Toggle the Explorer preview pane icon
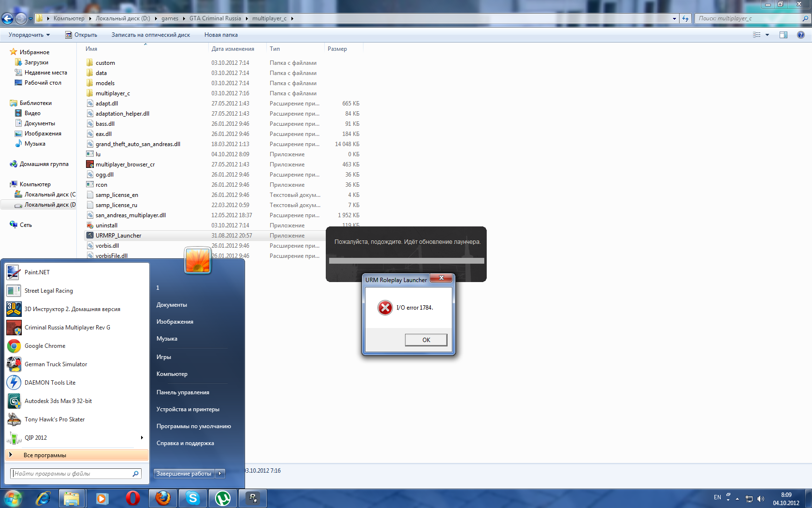812x508 pixels. 783,35
